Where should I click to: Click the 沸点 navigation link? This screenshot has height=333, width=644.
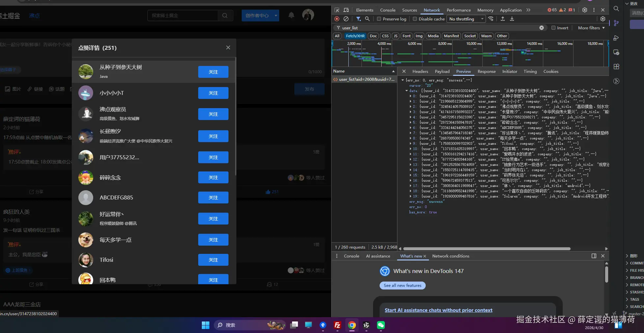point(34,15)
